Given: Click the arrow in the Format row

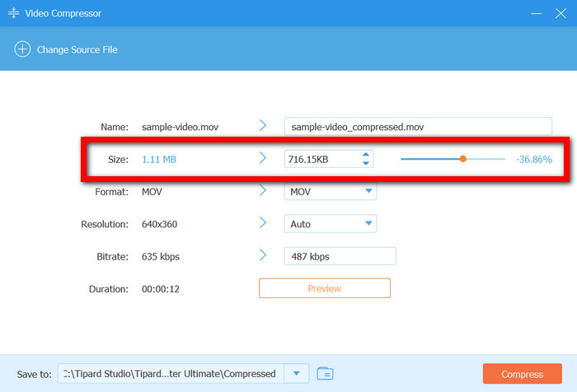Looking at the screenshot, I should (263, 191).
